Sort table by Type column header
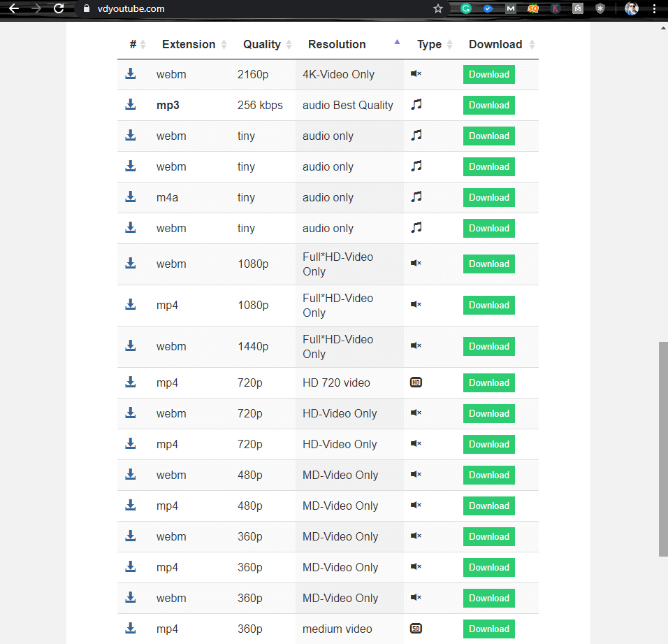Image resolution: width=668 pixels, height=644 pixels. [x=429, y=44]
